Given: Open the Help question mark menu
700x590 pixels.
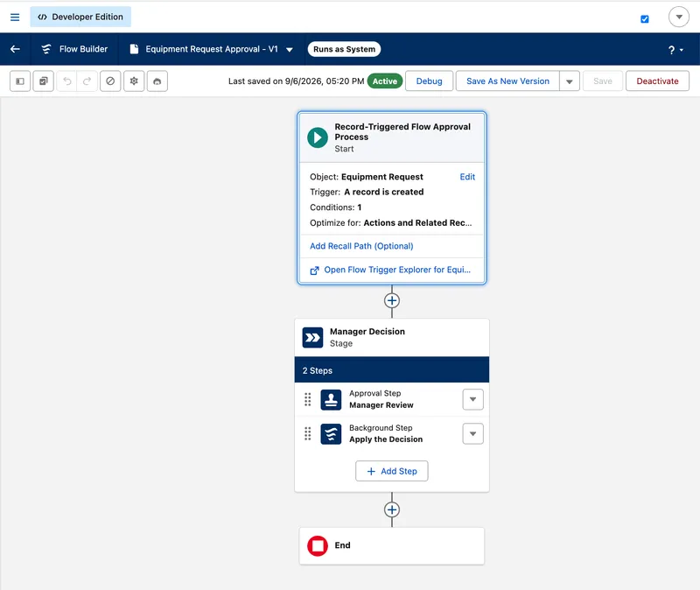Looking at the screenshot, I should 675,50.
